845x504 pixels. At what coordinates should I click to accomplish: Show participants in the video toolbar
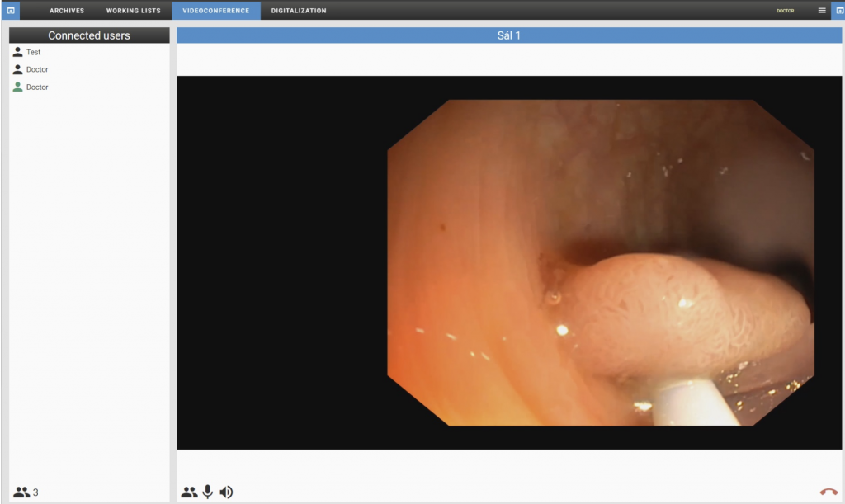[x=189, y=492]
